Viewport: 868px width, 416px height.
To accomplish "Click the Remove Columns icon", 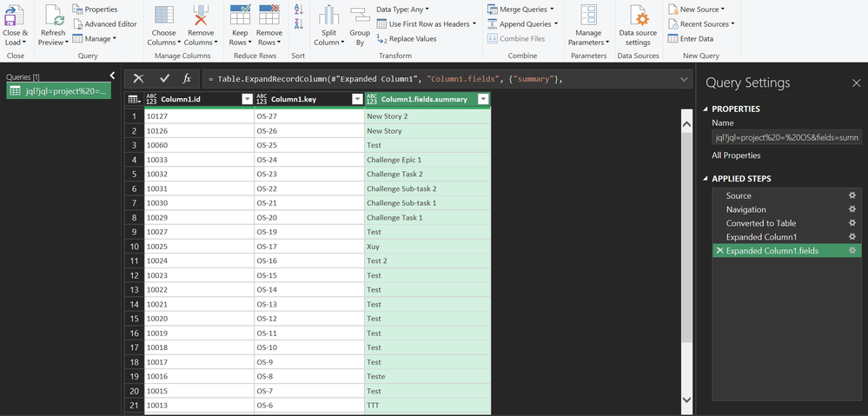I will coord(201,16).
